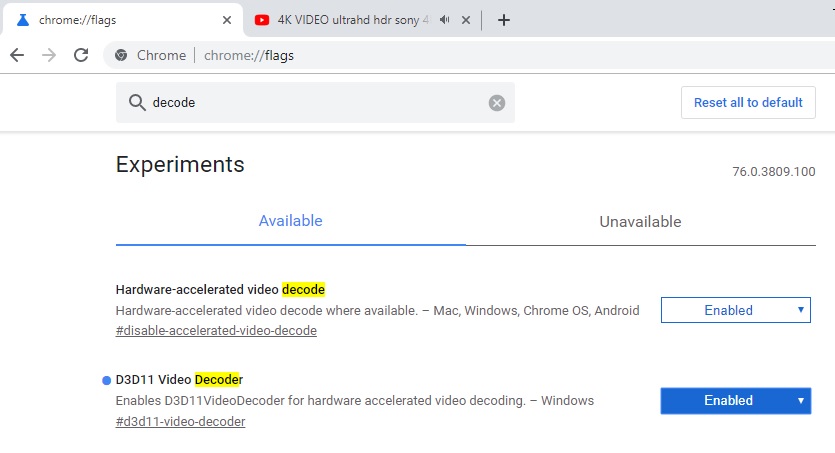Close the 4K VIDEO YouTube tab
The image size is (835, 453).
(465, 20)
